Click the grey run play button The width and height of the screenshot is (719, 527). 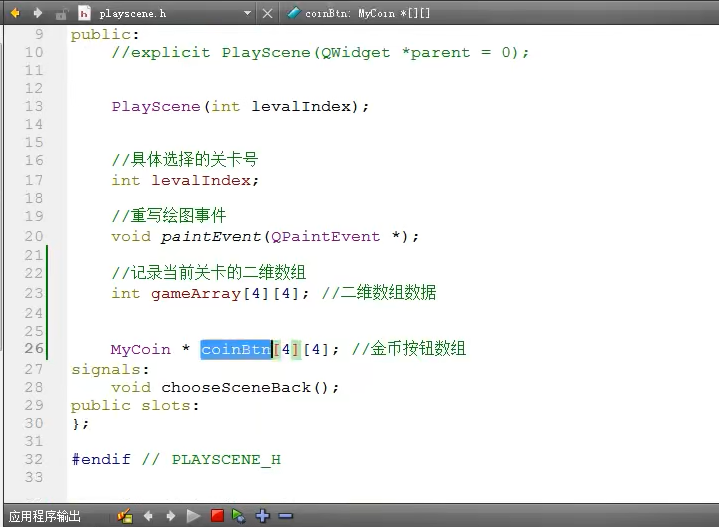tap(194, 516)
